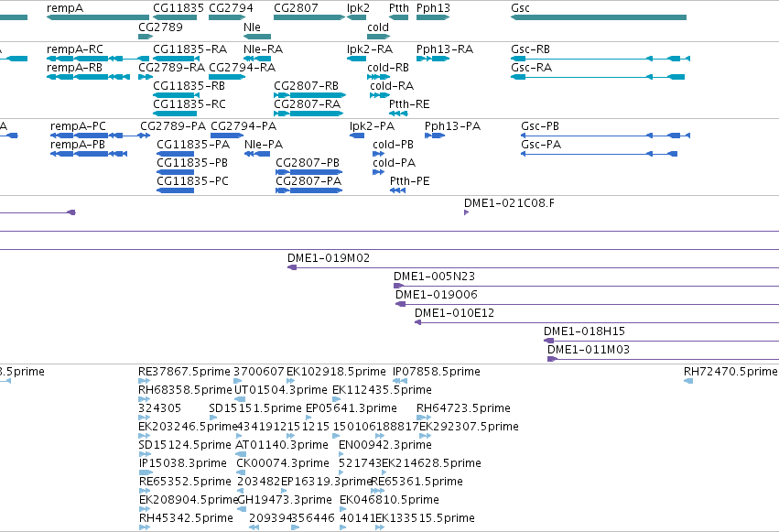Click the CG2807-PB protein feature
This screenshot has width=779, height=532.
click(309, 172)
